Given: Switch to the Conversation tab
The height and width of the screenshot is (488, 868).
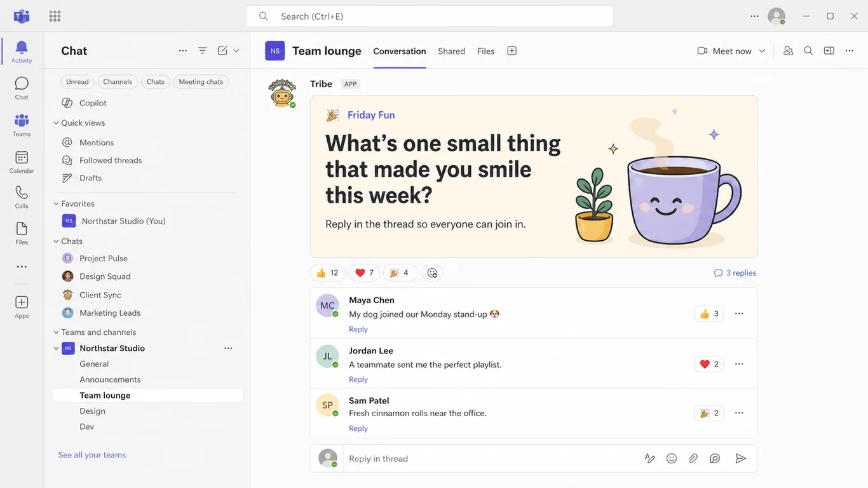Looking at the screenshot, I should click(x=400, y=51).
